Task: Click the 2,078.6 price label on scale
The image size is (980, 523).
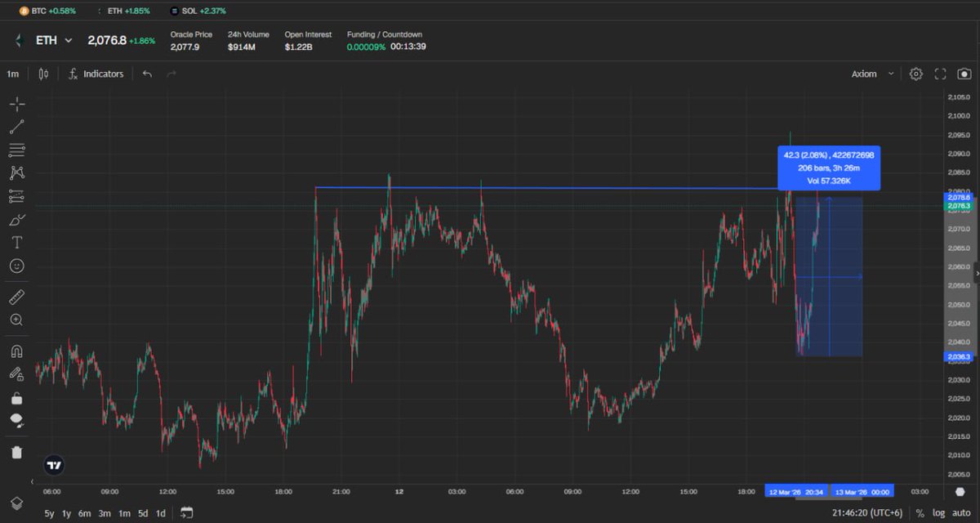Action: click(958, 198)
